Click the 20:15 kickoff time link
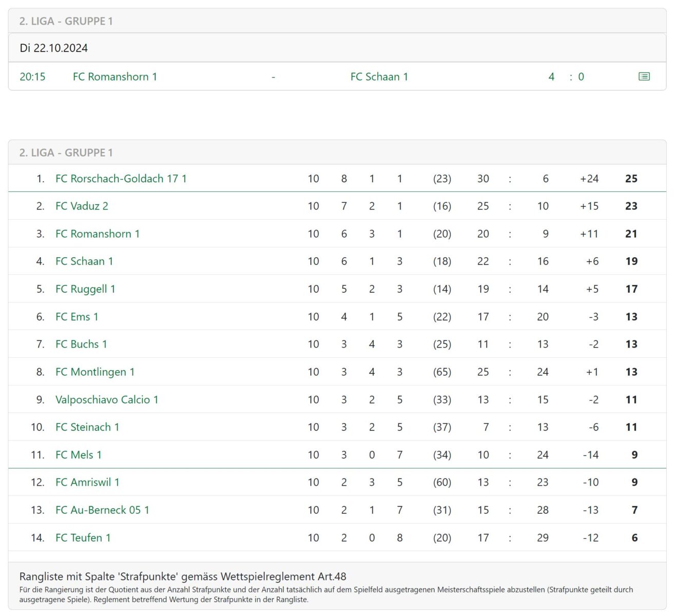The width and height of the screenshot is (674, 616). pos(32,76)
